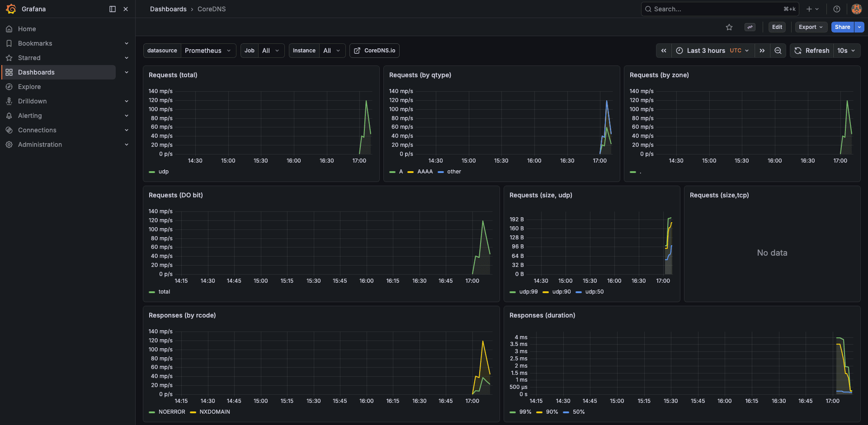Viewport: 868px width, 425px height.
Task: Toggle the AAAA series in qtype legend
Action: [x=425, y=172]
